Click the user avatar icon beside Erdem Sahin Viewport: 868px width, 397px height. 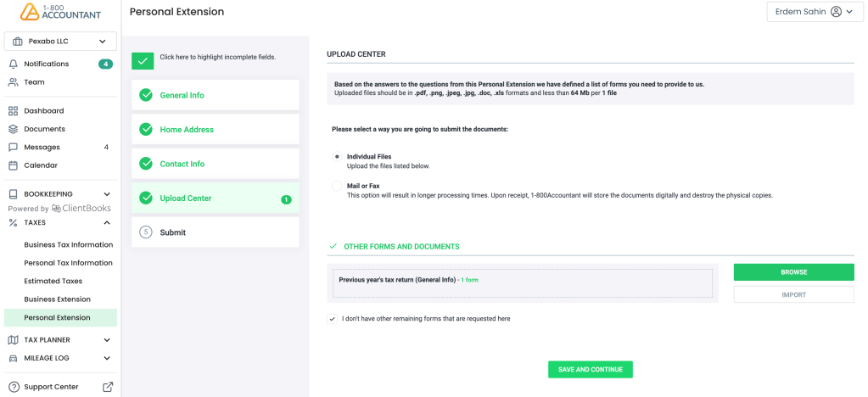pos(836,12)
